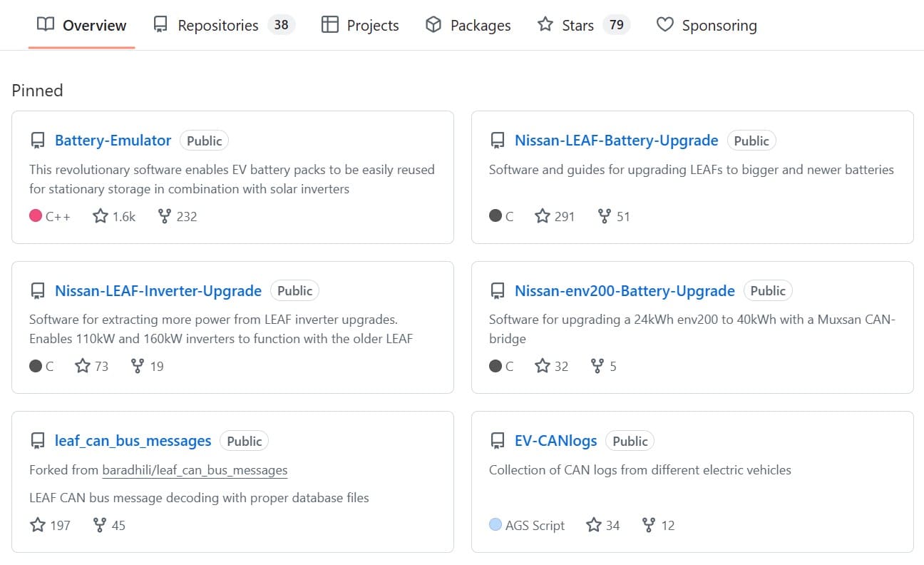Click the repo icon of Battery-Emulator card
The width and height of the screenshot is (924, 565).
tap(38, 141)
